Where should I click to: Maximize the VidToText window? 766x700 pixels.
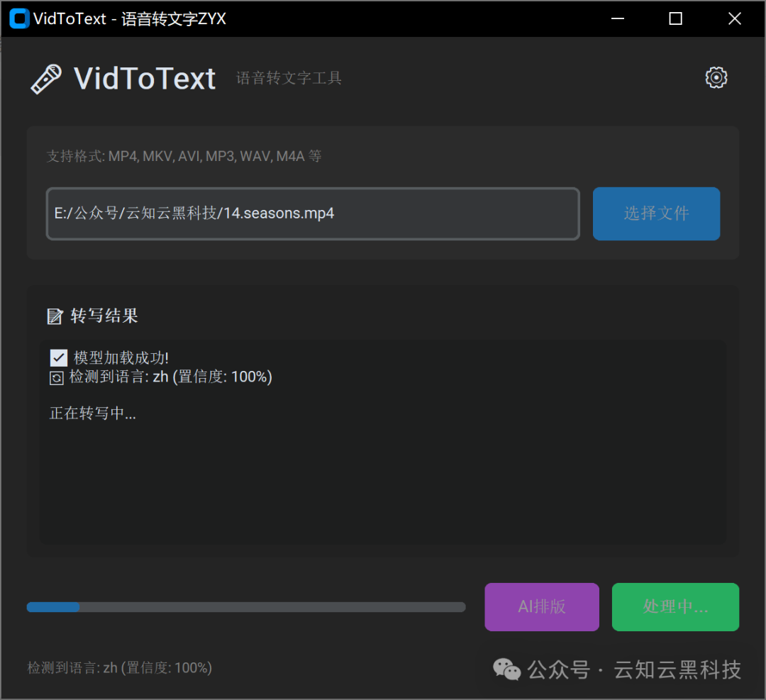pos(676,18)
